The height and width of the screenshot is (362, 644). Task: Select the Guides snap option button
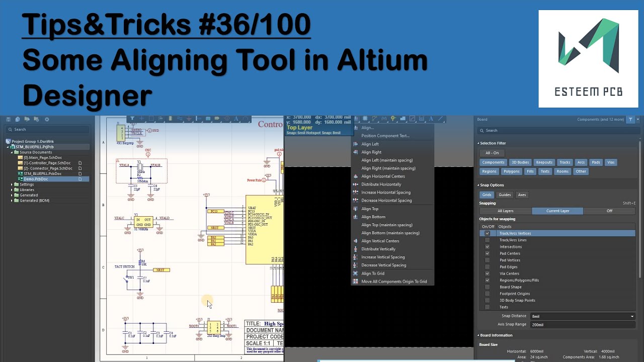[505, 195]
